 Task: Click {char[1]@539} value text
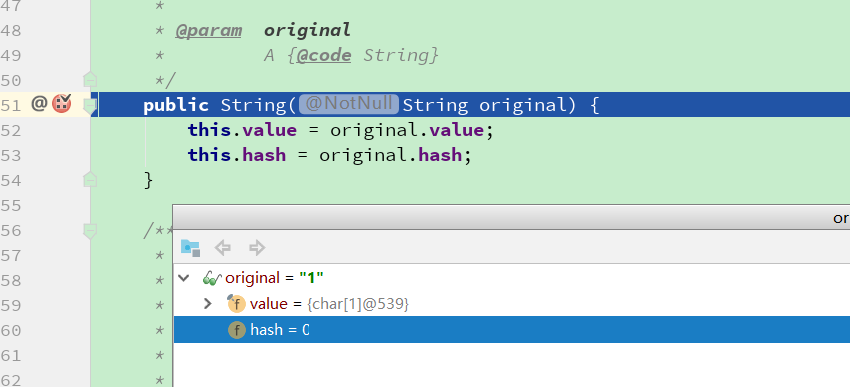[358, 304]
